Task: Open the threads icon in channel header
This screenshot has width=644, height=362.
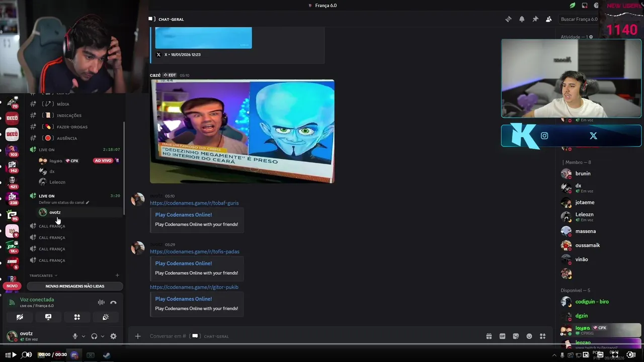Action: [x=508, y=19]
